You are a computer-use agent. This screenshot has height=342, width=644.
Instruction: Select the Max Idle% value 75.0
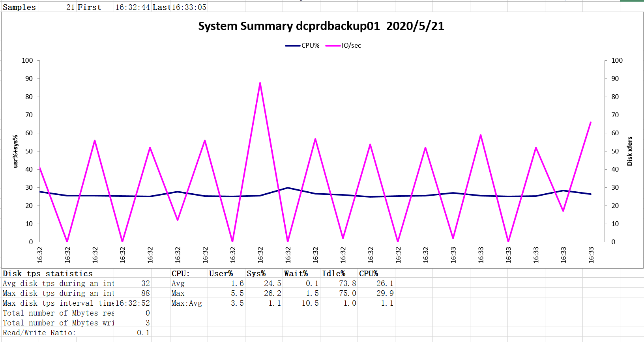tap(339, 293)
